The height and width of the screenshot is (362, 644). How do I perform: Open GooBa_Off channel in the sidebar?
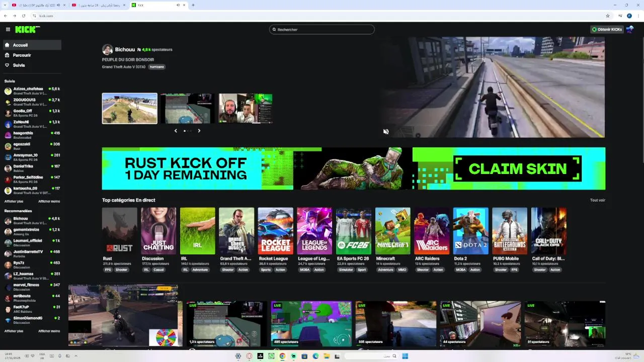[x=32, y=113]
